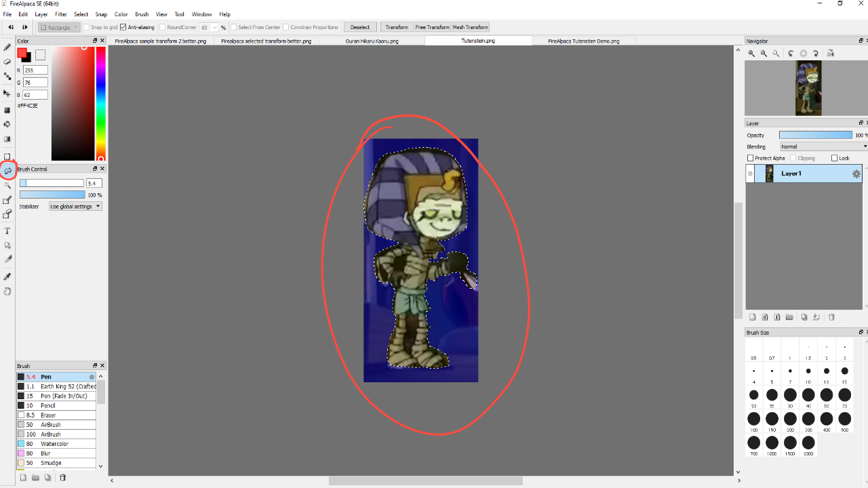This screenshot has height=488, width=868.
Task: Flip the canvas view in the Navigator
Action: (x=830, y=54)
